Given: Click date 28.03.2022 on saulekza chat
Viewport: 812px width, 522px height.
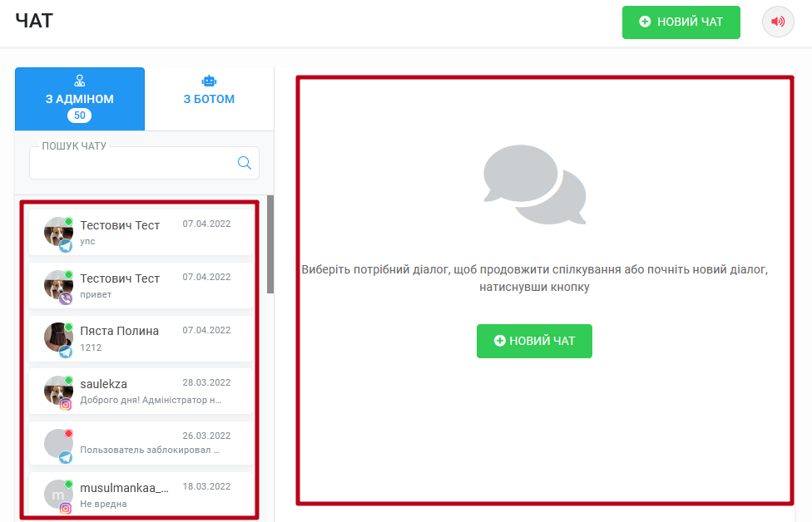Looking at the screenshot, I should click(x=206, y=383).
